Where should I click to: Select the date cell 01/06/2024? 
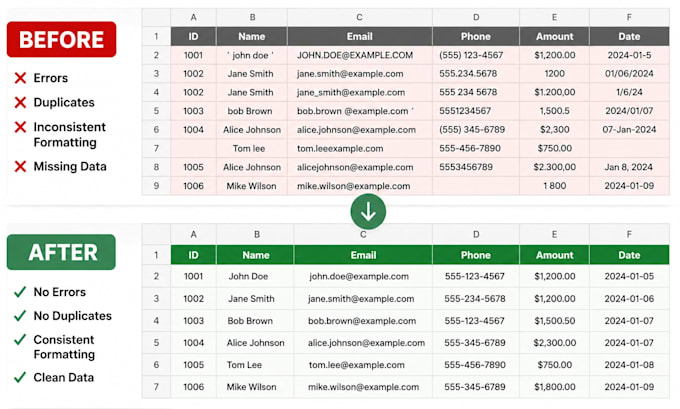pyautogui.click(x=629, y=74)
